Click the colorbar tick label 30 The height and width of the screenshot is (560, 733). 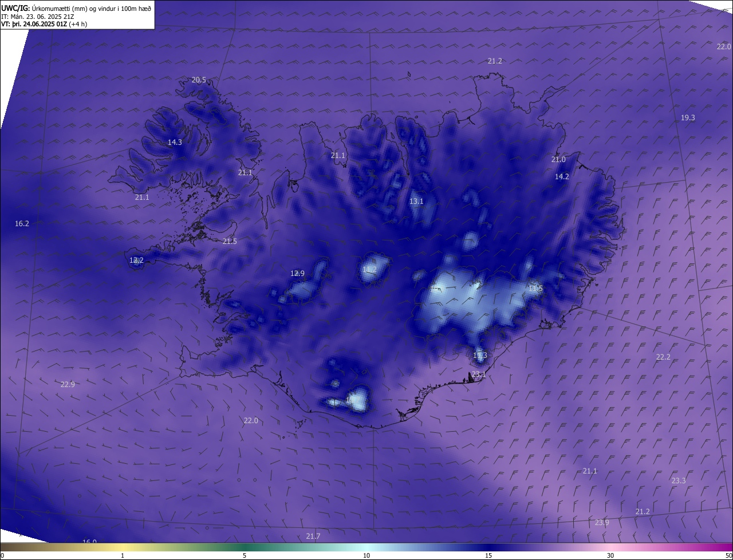tap(610, 555)
